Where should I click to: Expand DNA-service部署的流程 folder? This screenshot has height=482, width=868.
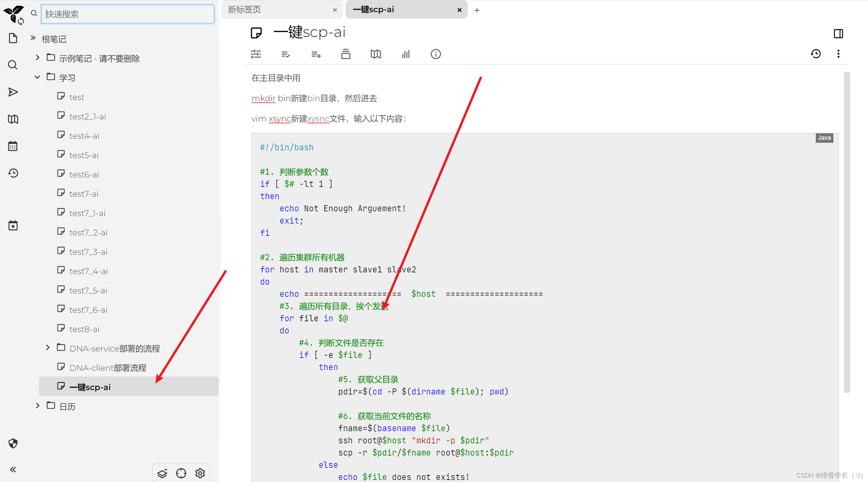tap(48, 347)
